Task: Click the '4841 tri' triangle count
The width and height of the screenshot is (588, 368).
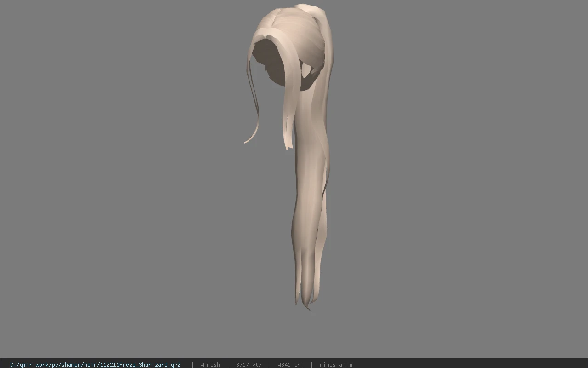Action: tap(290, 365)
